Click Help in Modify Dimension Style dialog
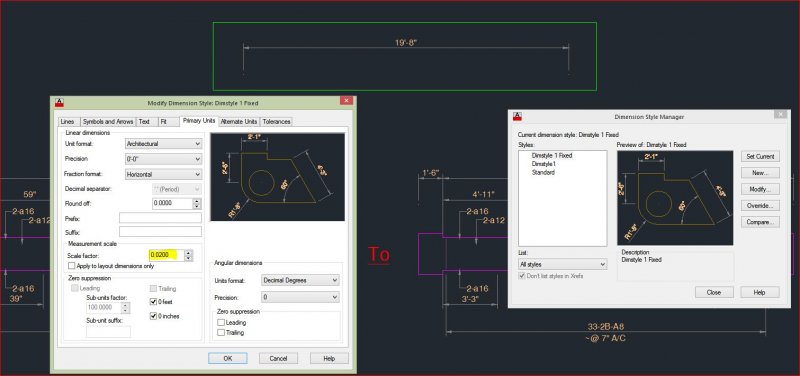800x376 pixels. click(329, 358)
